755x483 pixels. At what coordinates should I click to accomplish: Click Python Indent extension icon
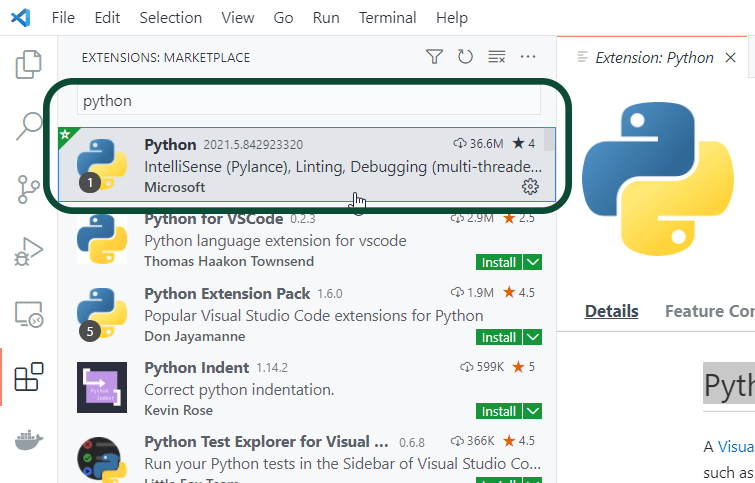[102, 387]
